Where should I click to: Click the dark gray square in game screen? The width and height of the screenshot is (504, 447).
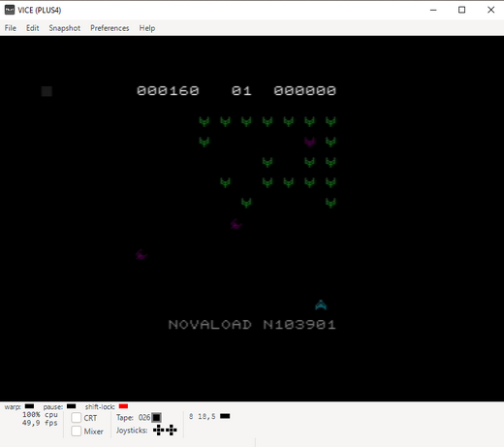47,91
